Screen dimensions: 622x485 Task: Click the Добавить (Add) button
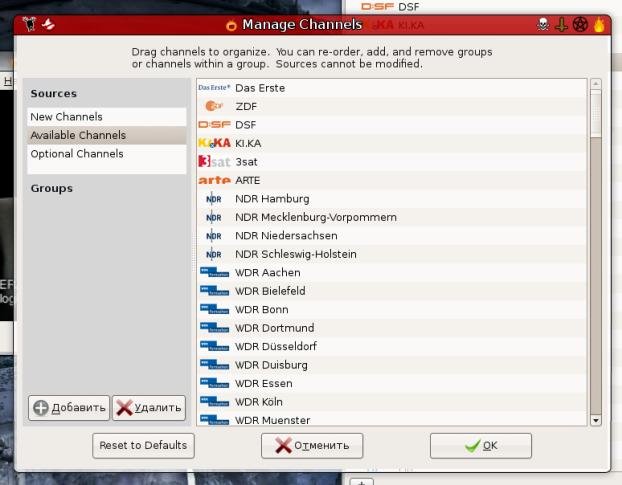tap(69, 408)
